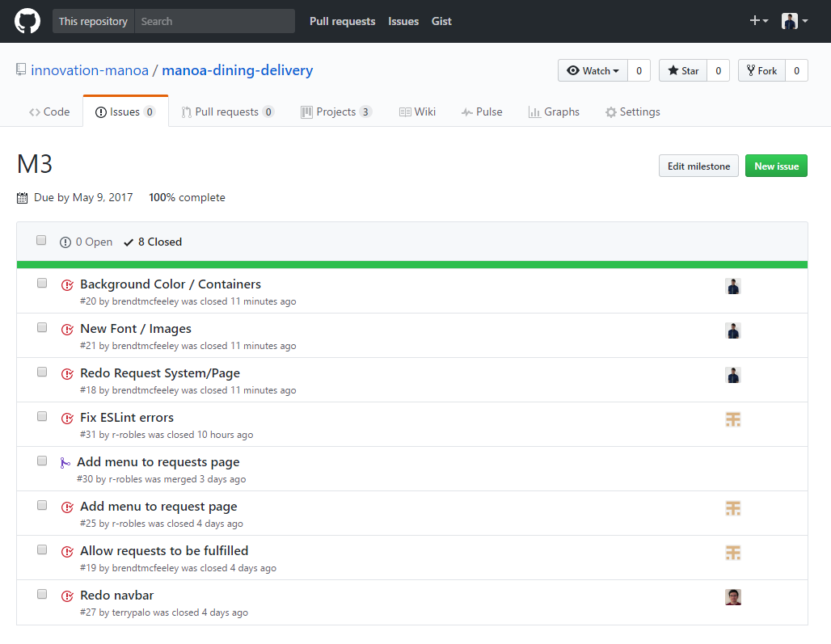Click Issues in top navigation bar

pos(403,21)
